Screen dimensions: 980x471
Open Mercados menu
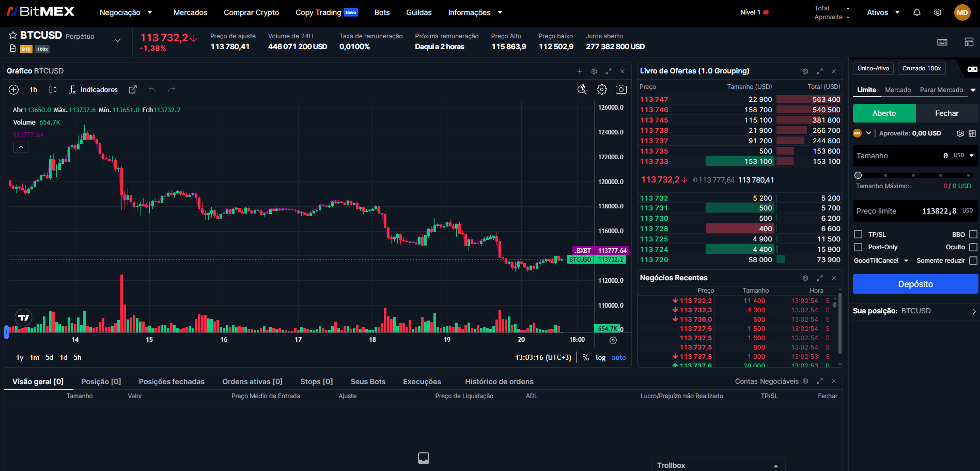click(190, 12)
